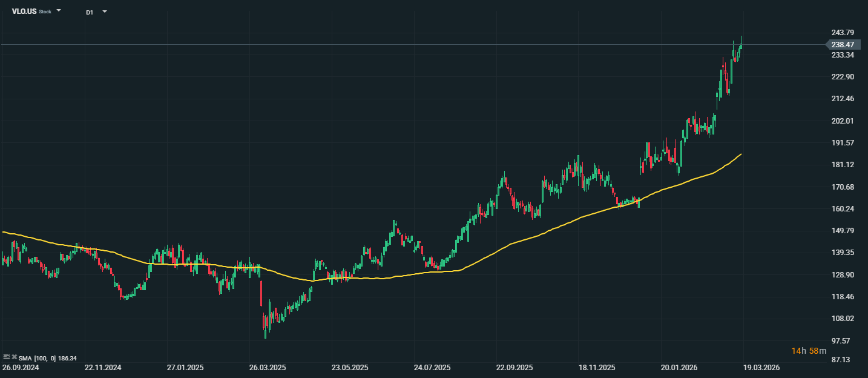Viewport: 868px width, 378px height.
Task: Click the 118.46 price axis label
Action: [x=843, y=297]
